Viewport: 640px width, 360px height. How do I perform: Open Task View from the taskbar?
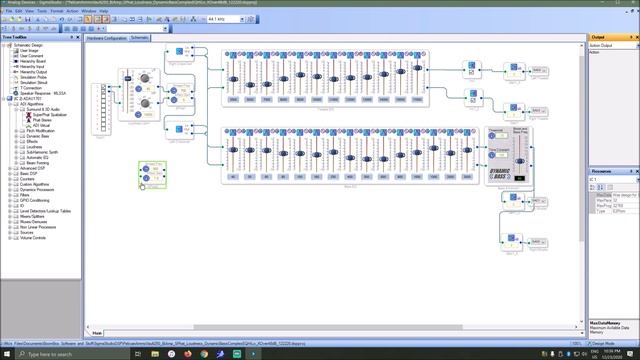(138, 354)
